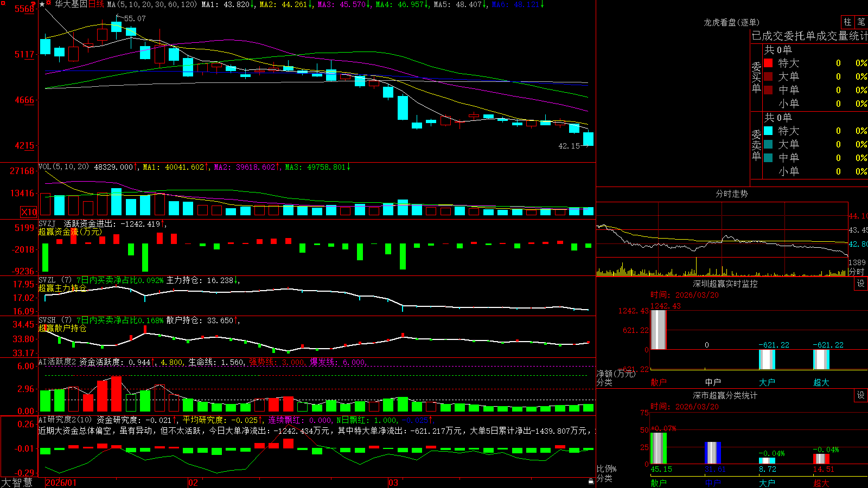Click the cyan 特大 sell order swatch
The width and height of the screenshot is (868, 488).
[768, 131]
